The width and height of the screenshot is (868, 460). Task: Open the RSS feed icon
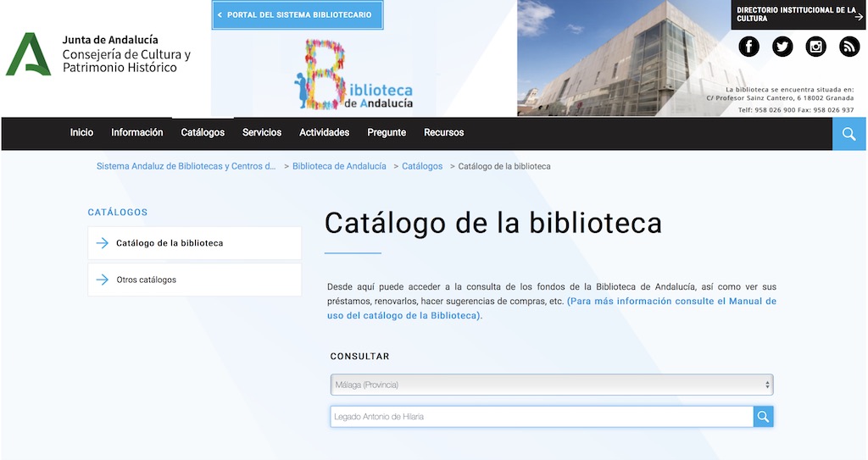click(x=849, y=47)
